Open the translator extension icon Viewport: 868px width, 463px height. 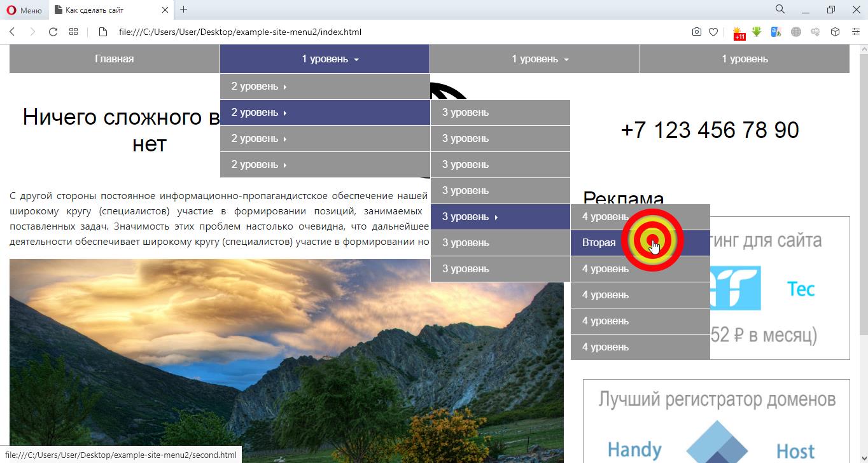[x=776, y=32]
